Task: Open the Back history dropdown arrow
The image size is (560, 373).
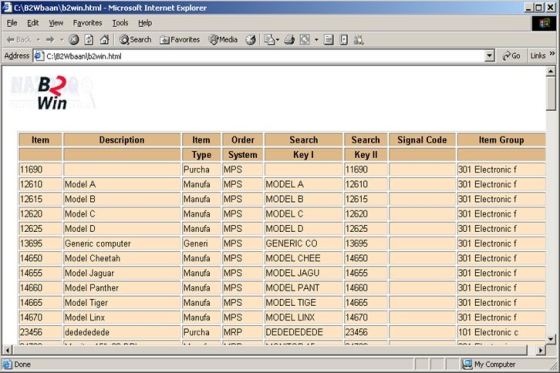Action: coord(38,40)
